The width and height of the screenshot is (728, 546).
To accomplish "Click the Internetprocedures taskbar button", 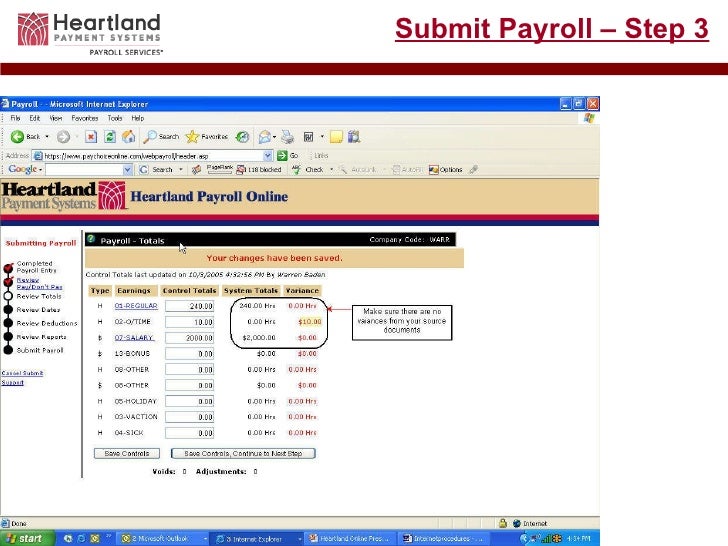I will (444, 539).
